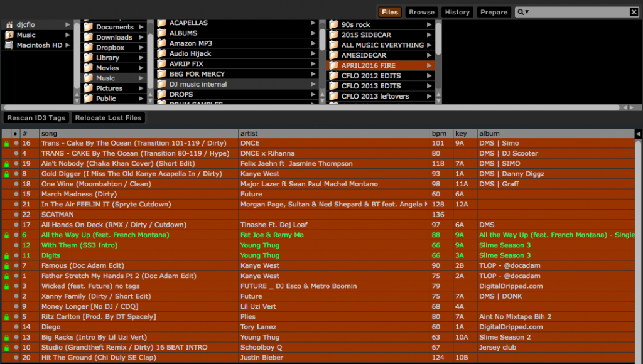
Task: Click the folder icon beside 2015 SIDECAR
Action: click(x=334, y=35)
